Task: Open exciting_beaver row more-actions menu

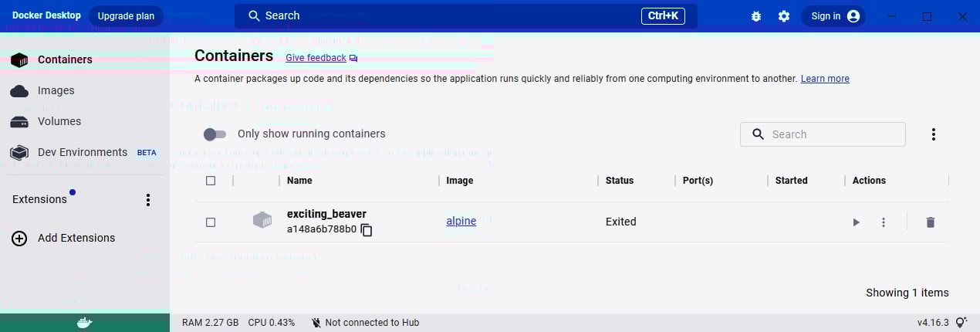Action: pyautogui.click(x=884, y=222)
